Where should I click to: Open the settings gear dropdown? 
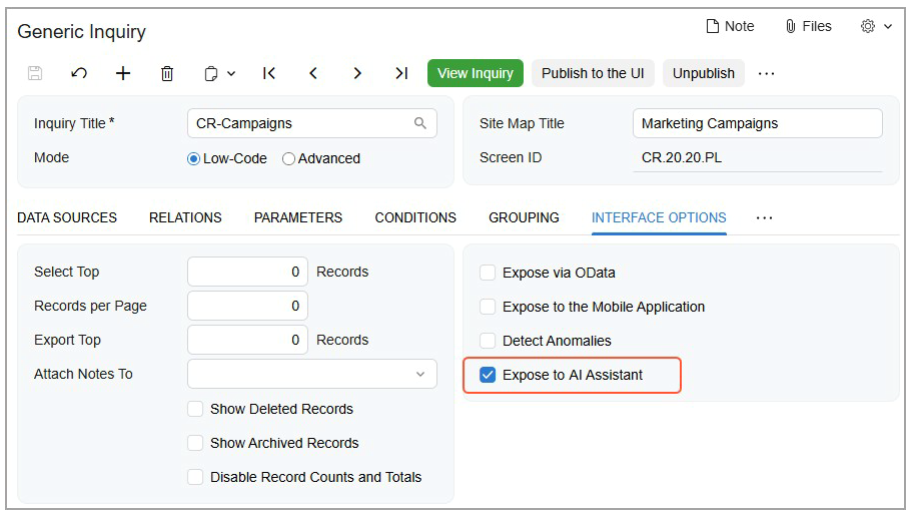point(876,27)
